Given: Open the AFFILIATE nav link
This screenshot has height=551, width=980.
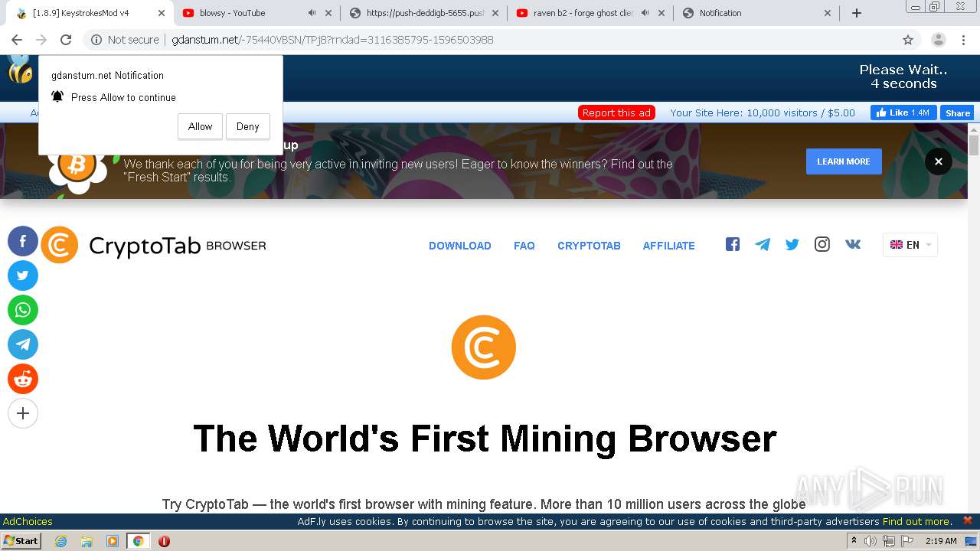Looking at the screenshot, I should 669,246.
